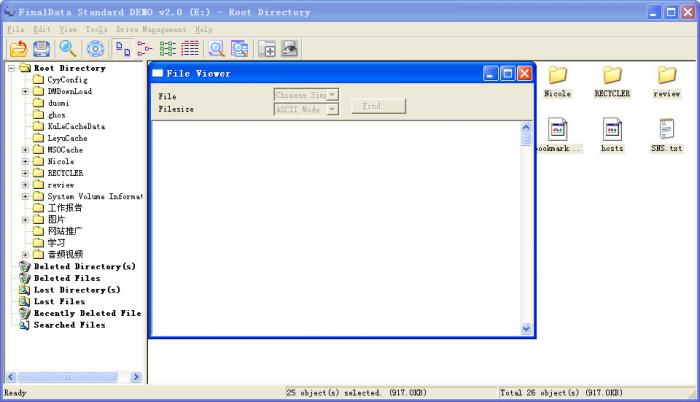Switch to list view in toolbar
This screenshot has height=402, width=700.
tap(168, 49)
